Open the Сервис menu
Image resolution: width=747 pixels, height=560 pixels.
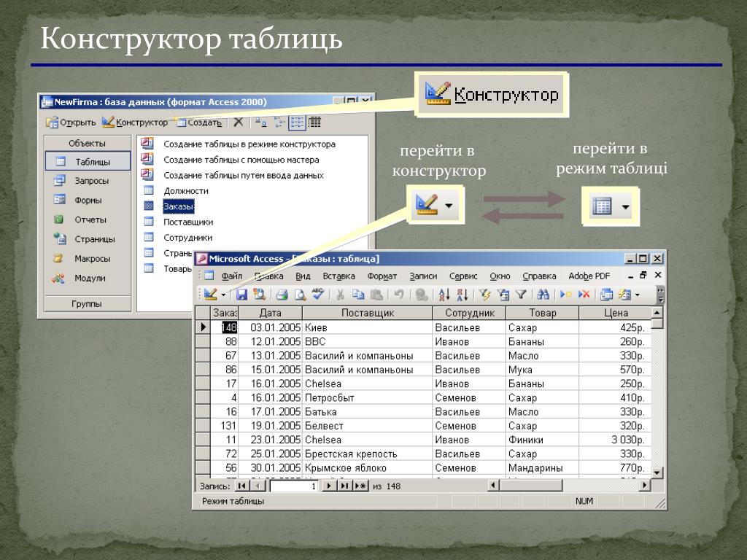463,276
